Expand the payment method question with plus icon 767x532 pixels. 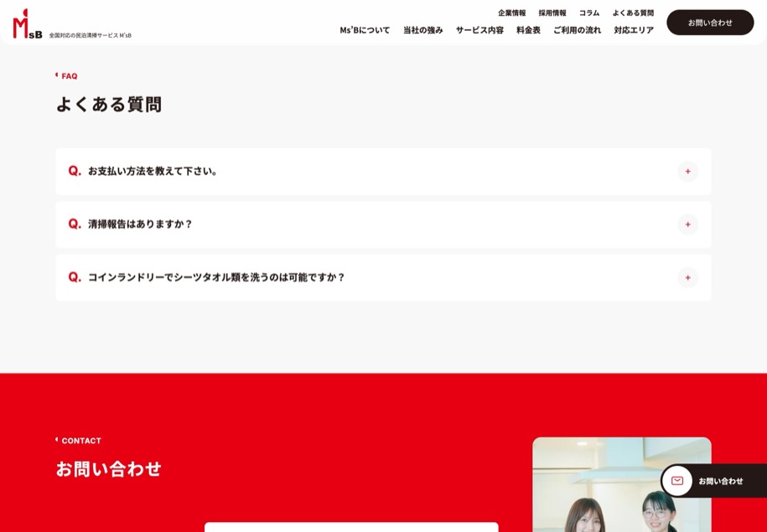[x=687, y=172]
